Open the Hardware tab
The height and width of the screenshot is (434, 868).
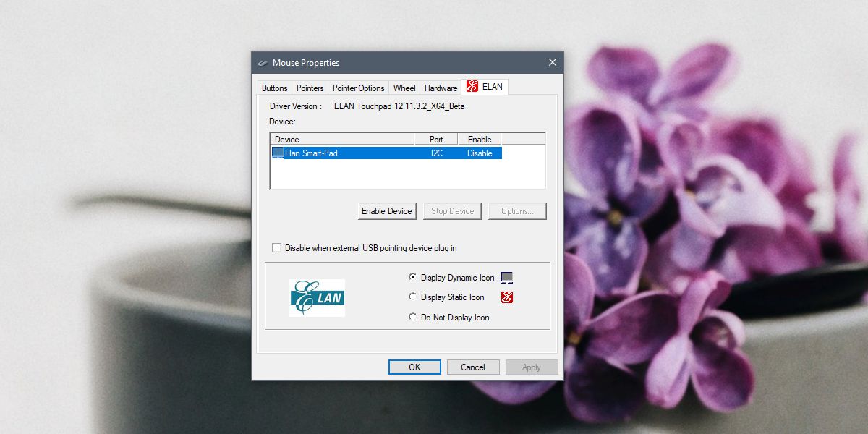coord(441,88)
